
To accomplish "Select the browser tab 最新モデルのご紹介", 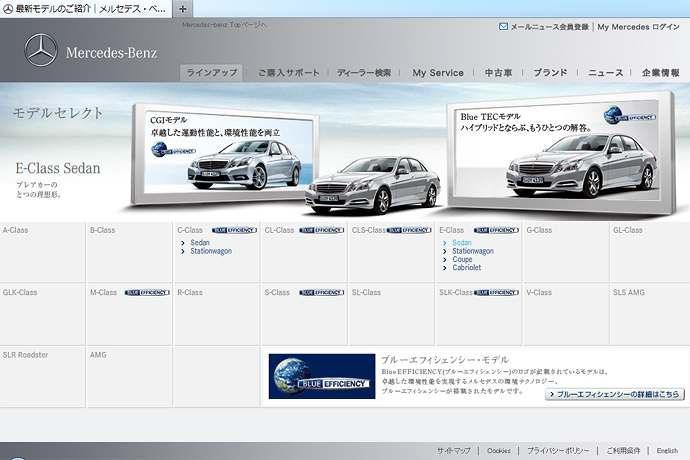I will click(x=86, y=9).
